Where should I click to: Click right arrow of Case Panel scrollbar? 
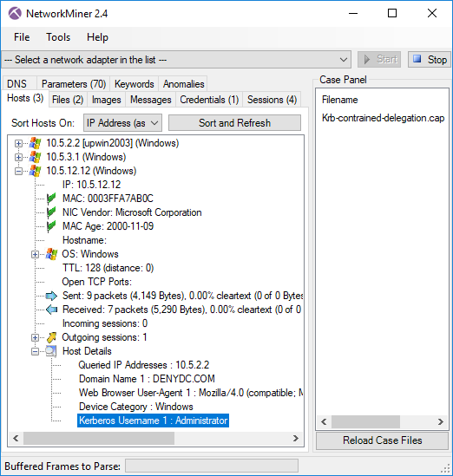tap(441, 421)
